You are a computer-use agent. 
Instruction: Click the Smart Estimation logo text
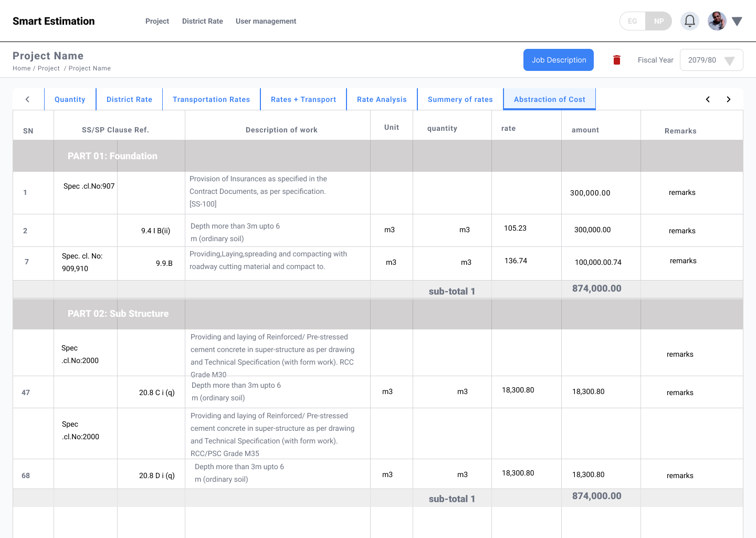[54, 21]
